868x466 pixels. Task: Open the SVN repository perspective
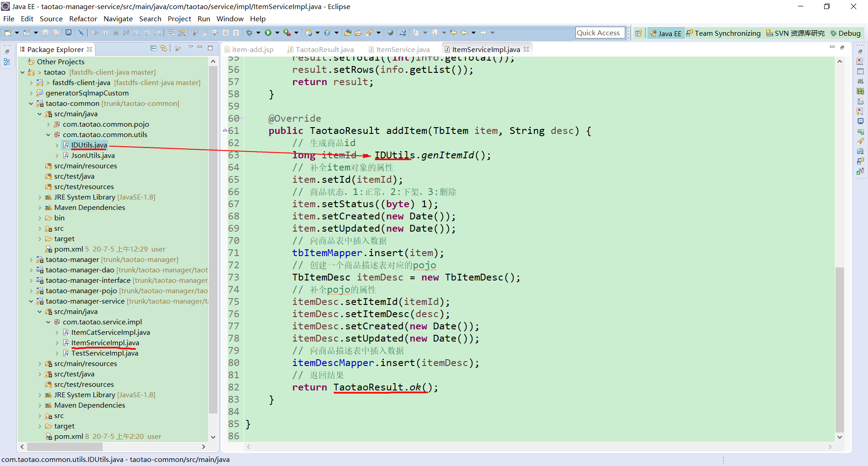(x=795, y=33)
